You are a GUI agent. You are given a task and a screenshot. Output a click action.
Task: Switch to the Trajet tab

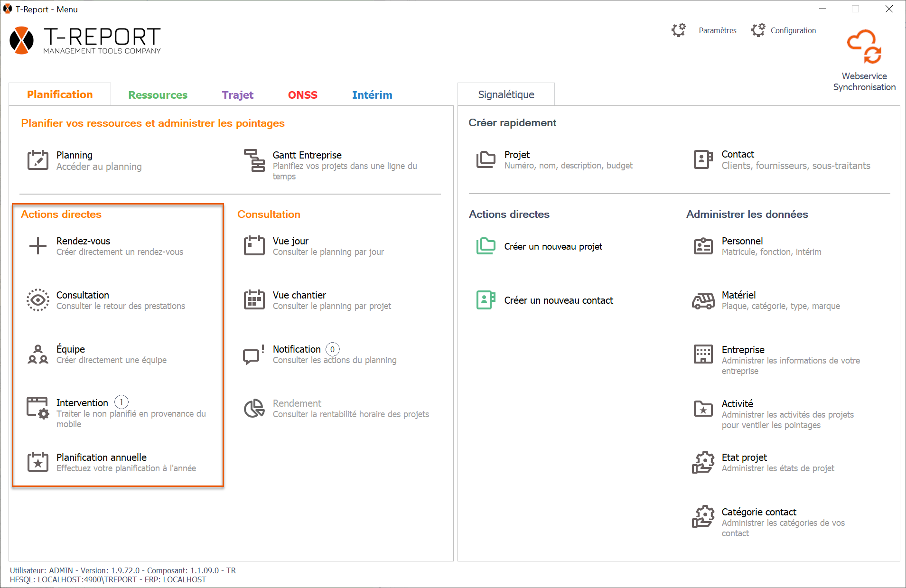237,95
